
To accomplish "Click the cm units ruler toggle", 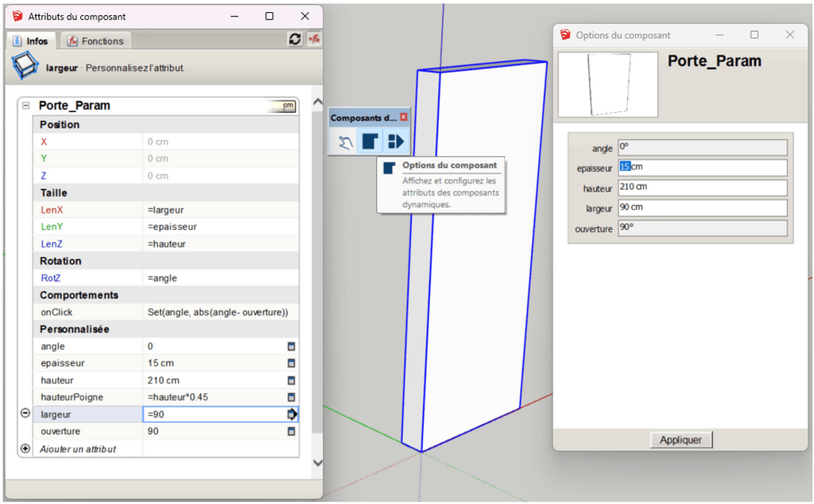I will (284, 106).
